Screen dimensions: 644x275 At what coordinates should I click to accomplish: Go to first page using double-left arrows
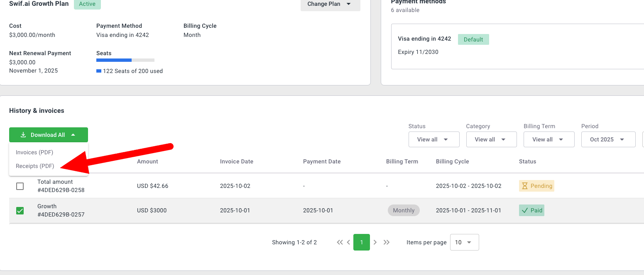tap(340, 242)
